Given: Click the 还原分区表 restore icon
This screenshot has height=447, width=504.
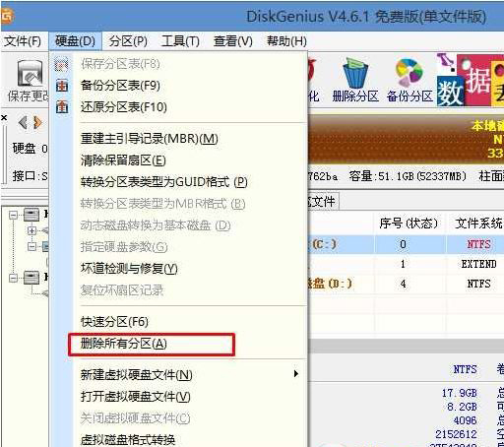Looking at the screenshot, I should click(62, 107).
